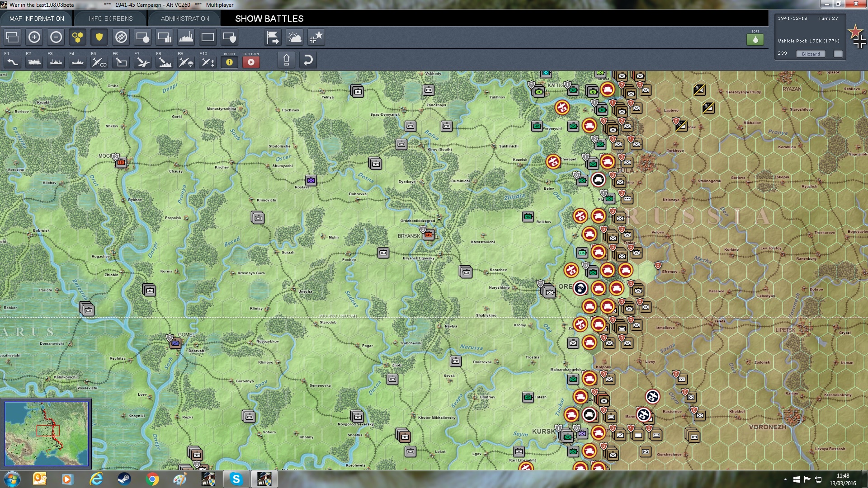Toggle the yellow hexagon grid overlay
This screenshot has height=488, width=868.
[78, 37]
